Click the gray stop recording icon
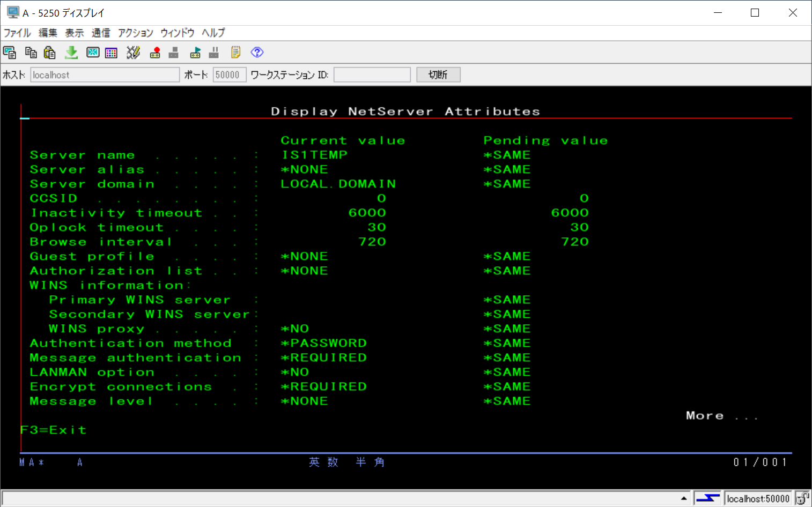The width and height of the screenshot is (812, 507). tap(173, 53)
